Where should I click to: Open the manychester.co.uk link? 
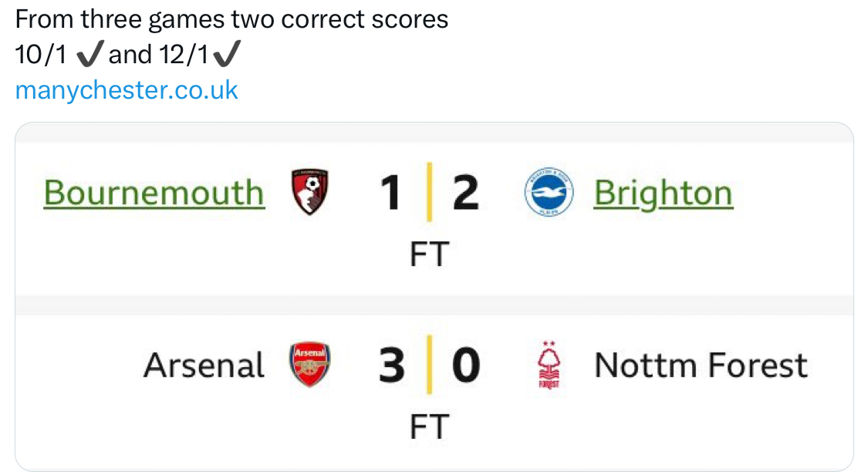coord(127,90)
